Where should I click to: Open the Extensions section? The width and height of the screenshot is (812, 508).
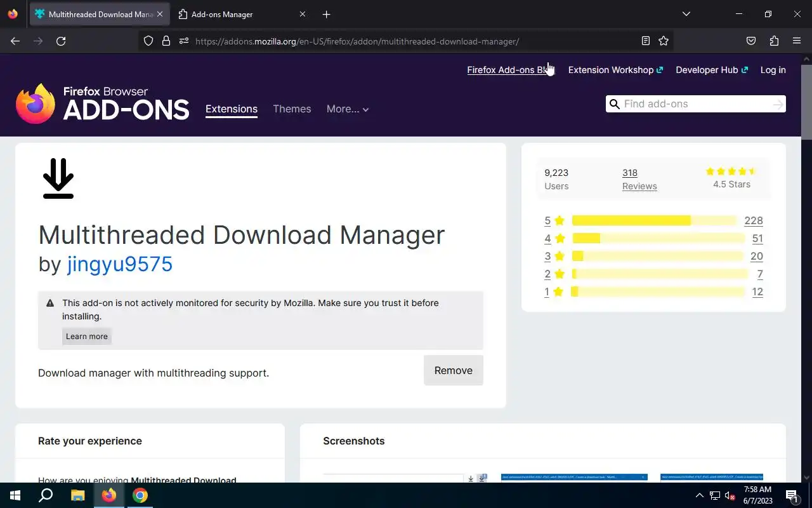(x=232, y=109)
